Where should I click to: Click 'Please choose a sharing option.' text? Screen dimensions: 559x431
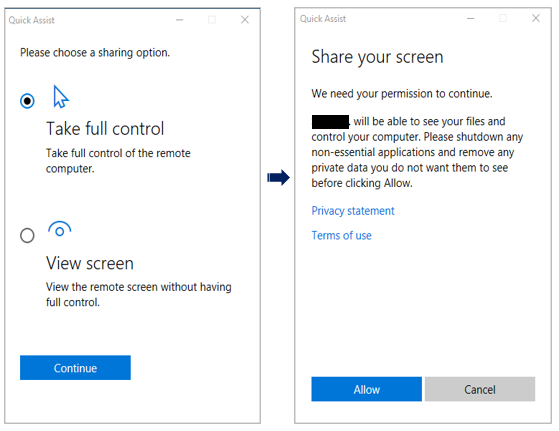[x=95, y=53]
